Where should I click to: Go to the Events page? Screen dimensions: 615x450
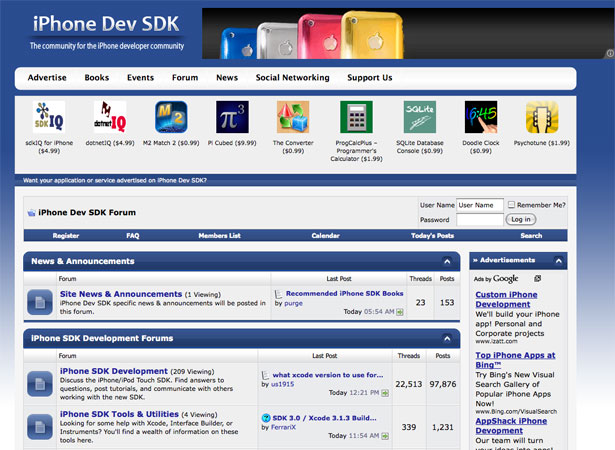click(x=140, y=78)
